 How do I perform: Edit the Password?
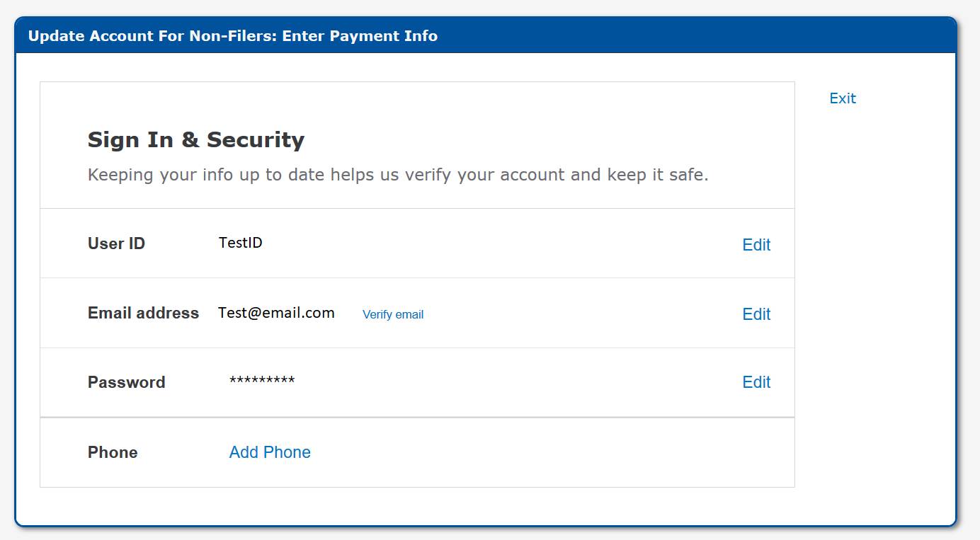[756, 382]
